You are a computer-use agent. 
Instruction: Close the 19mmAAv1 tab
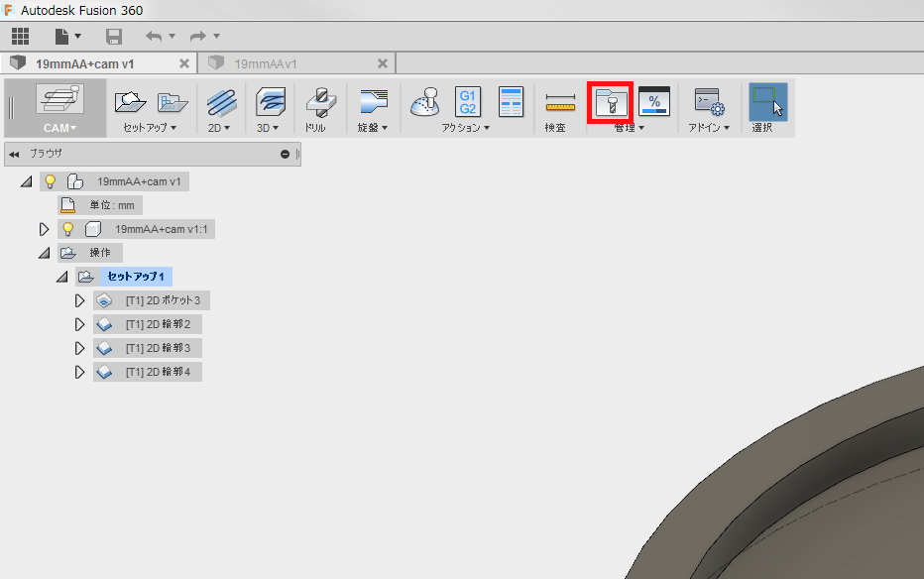tap(383, 63)
